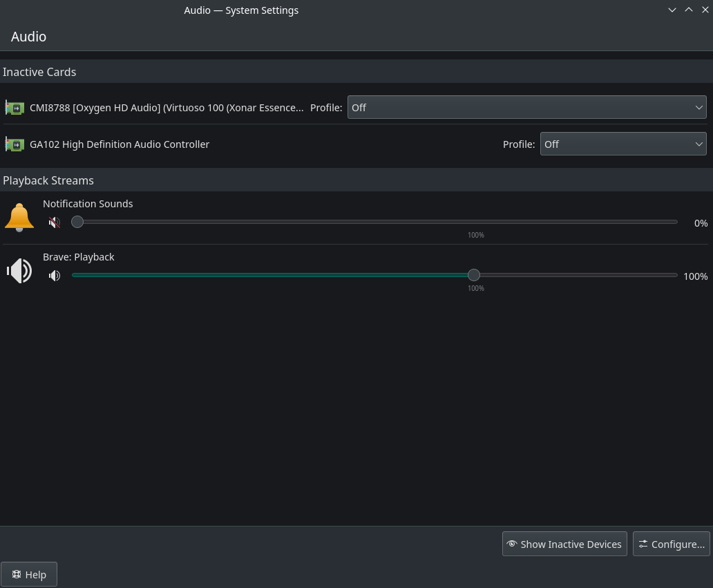
Task: Click the Inactive Cards section header
Action: (39, 72)
